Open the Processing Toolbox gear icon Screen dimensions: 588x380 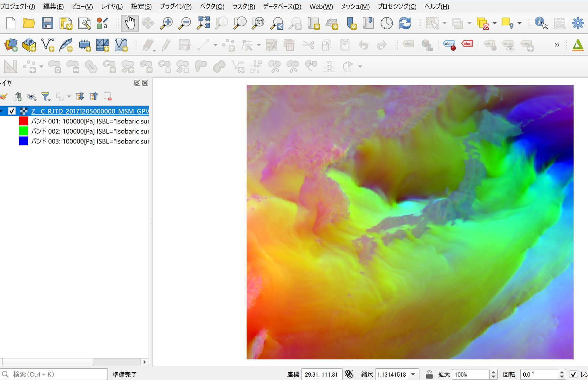pos(578,23)
